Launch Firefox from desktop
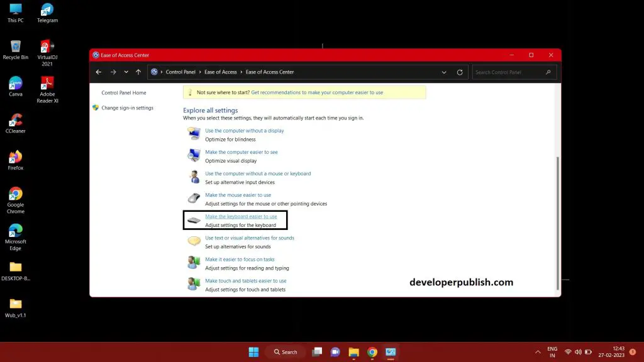The height and width of the screenshot is (362, 644). [x=15, y=160]
